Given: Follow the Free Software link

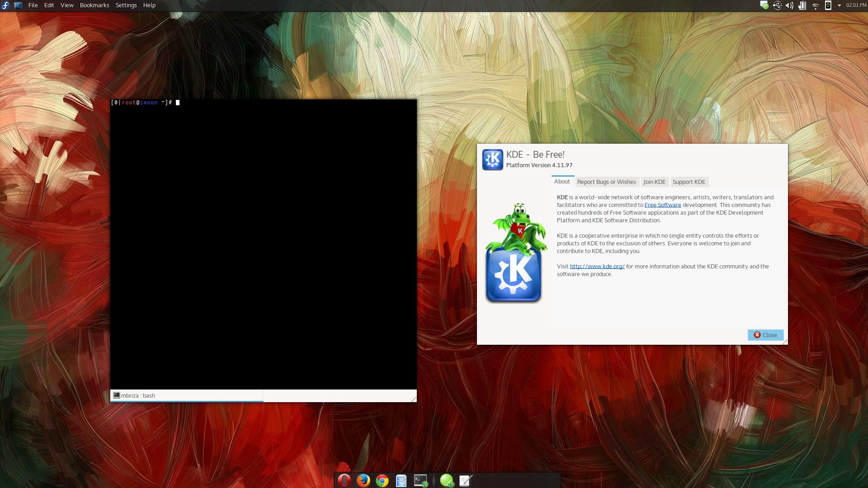Looking at the screenshot, I should point(662,205).
